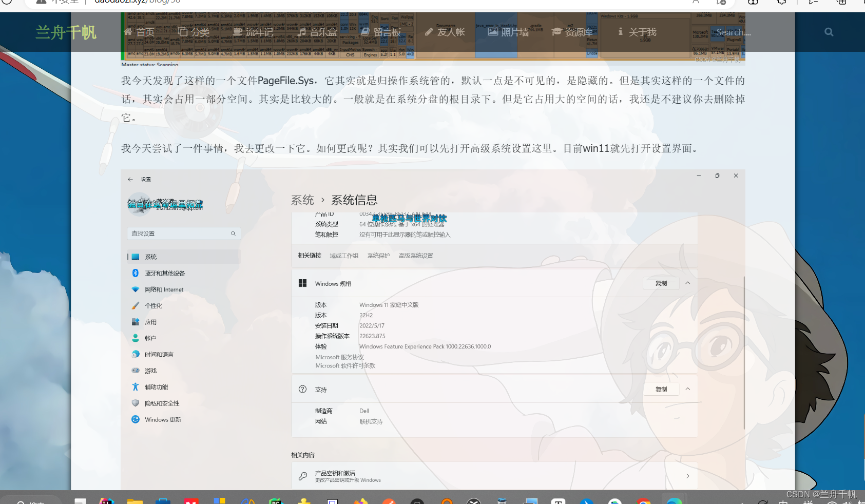Open 隐私和安全性 settings in the sidebar
Screen dimensions: 865x504
(162, 403)
